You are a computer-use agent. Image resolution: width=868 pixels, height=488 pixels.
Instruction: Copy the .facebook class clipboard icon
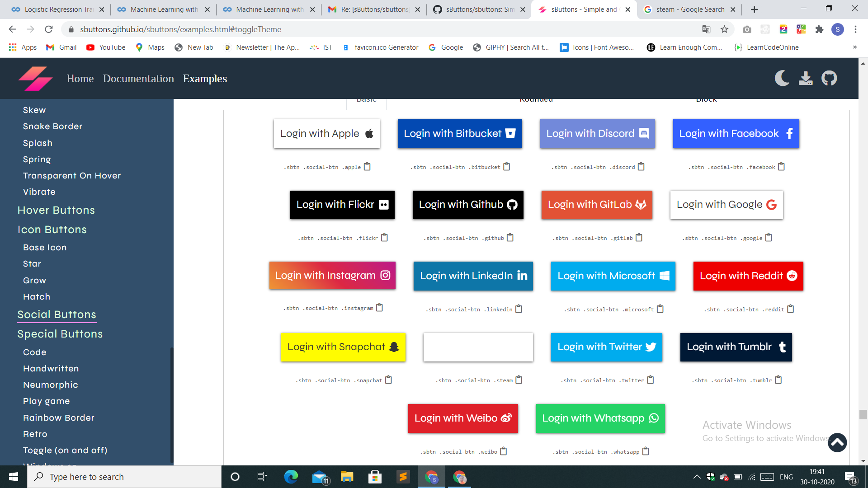(781, 167)
